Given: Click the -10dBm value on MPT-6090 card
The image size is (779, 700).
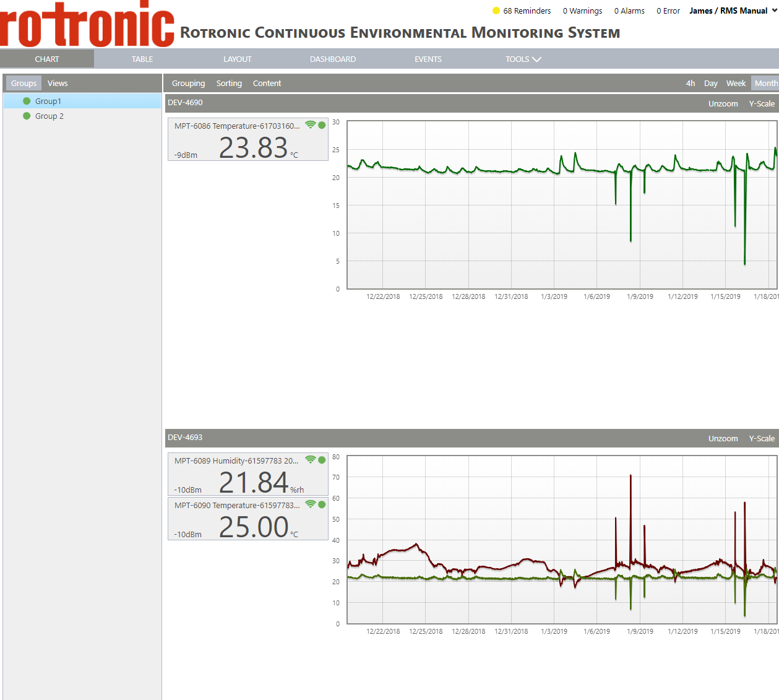Looking at the screenshot, I should tap(187, 534).
